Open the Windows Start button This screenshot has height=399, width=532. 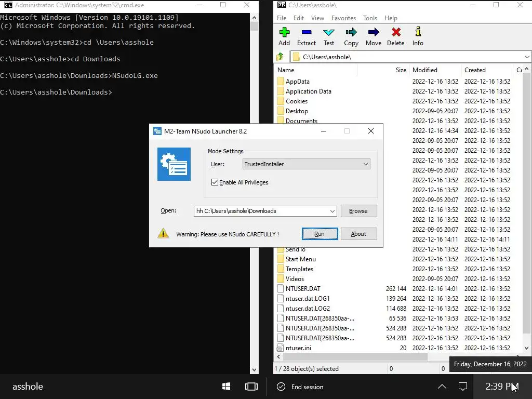(227, 387)
